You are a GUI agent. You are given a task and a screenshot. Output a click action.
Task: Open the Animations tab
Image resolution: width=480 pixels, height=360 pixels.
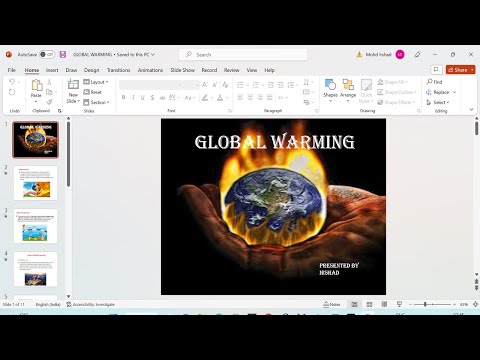pos(150,70)
